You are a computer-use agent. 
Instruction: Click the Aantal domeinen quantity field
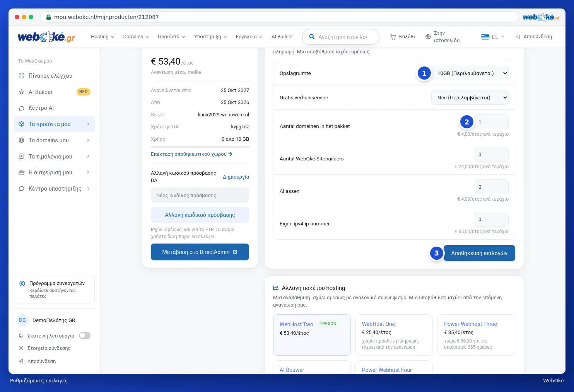coord(491,122)
